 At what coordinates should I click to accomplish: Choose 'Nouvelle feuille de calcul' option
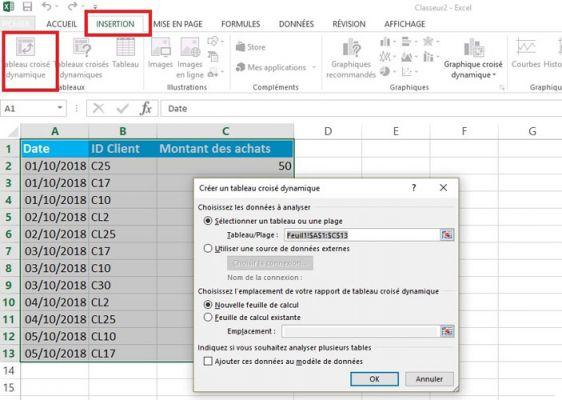point(208,305)
